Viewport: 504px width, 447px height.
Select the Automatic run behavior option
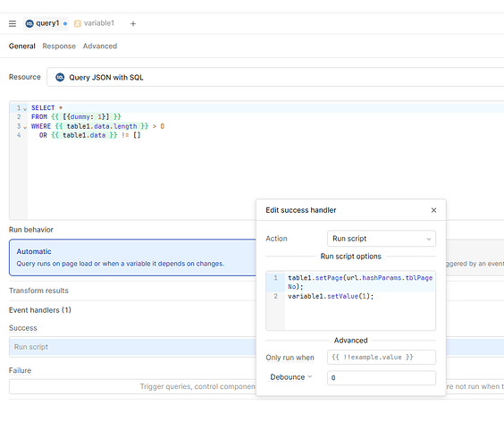tap(133, 257)
